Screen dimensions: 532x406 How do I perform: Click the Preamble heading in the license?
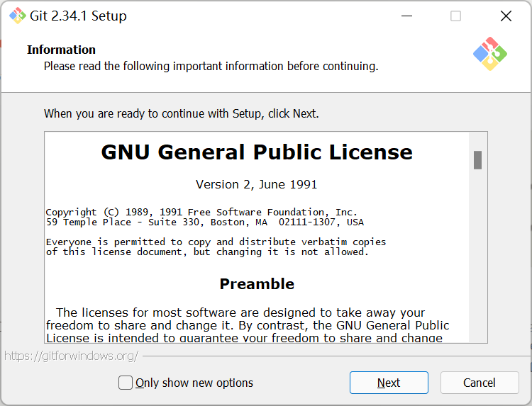point(257,284)
